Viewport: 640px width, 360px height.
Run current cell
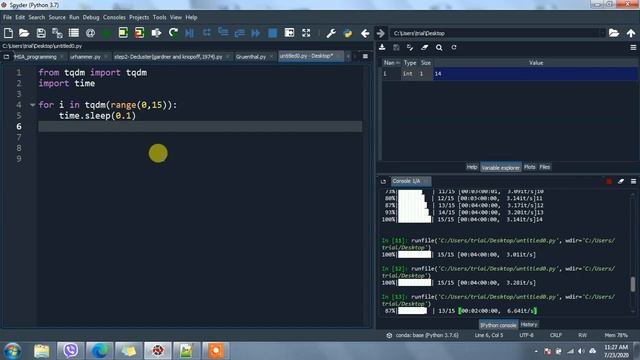click(123, 33)
